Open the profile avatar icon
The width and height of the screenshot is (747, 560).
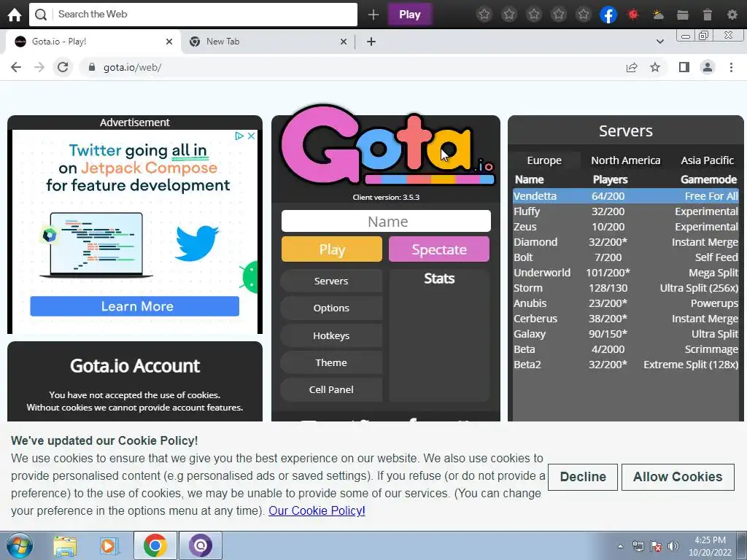tap(708, 67)
